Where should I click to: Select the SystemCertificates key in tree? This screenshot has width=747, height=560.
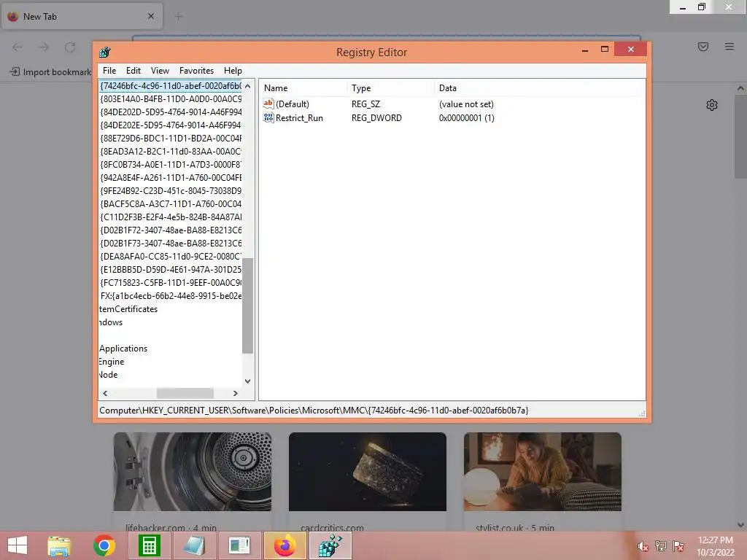pos(128,309)
